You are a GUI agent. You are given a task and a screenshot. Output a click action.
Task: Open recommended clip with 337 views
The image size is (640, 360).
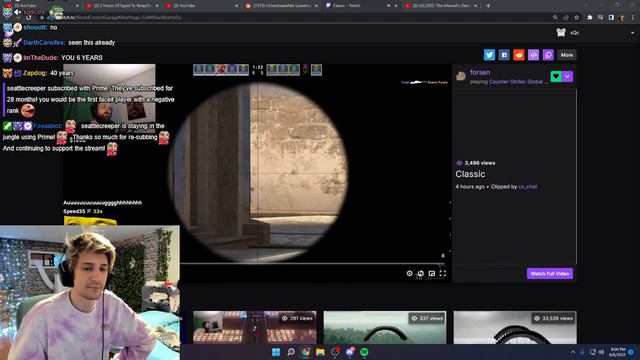coord(385,327)
